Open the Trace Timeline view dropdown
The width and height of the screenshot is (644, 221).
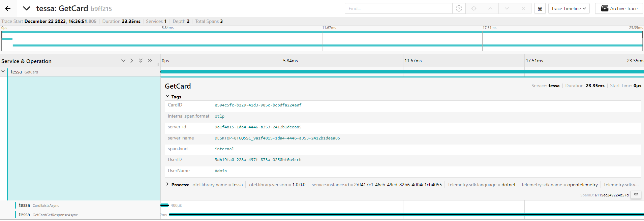tap(569, 8)
